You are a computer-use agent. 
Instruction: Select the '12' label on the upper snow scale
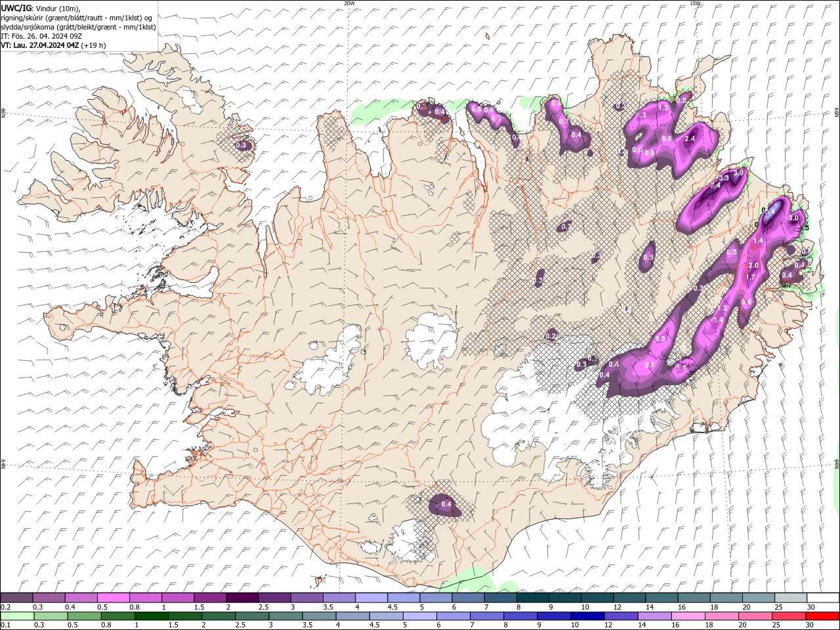618,608
